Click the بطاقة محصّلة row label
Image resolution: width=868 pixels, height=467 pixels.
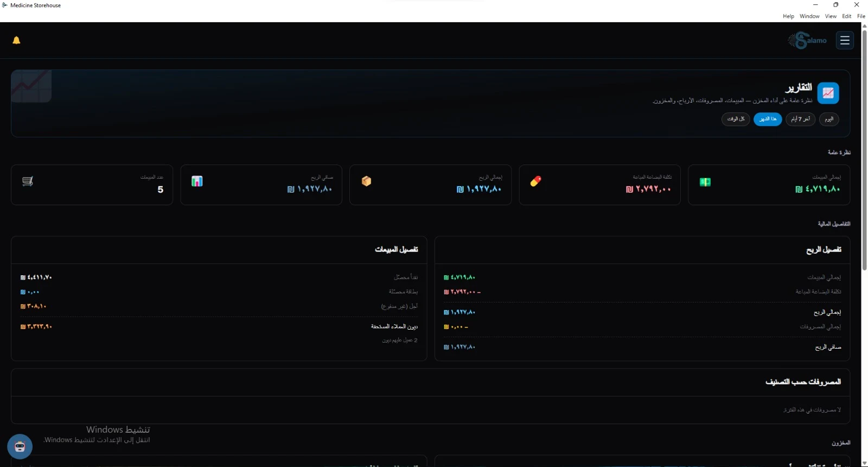(403, 292)
